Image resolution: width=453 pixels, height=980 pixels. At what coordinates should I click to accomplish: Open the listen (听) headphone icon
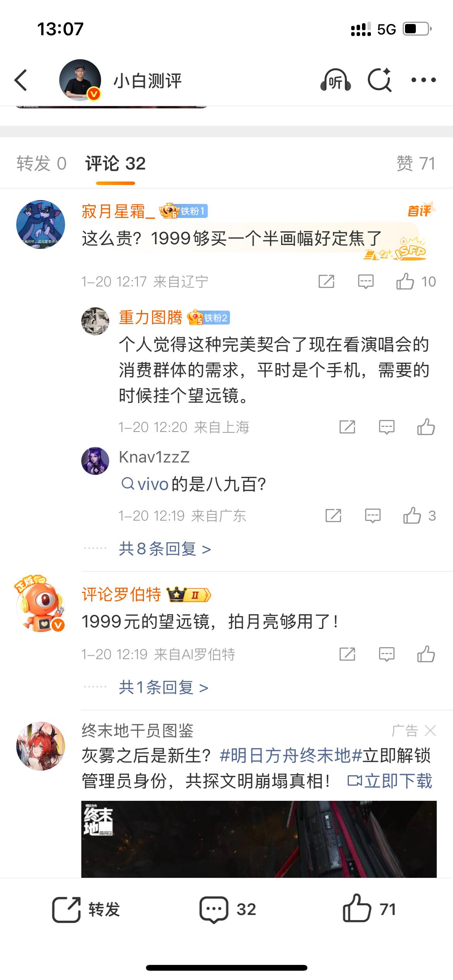(335, 80)
